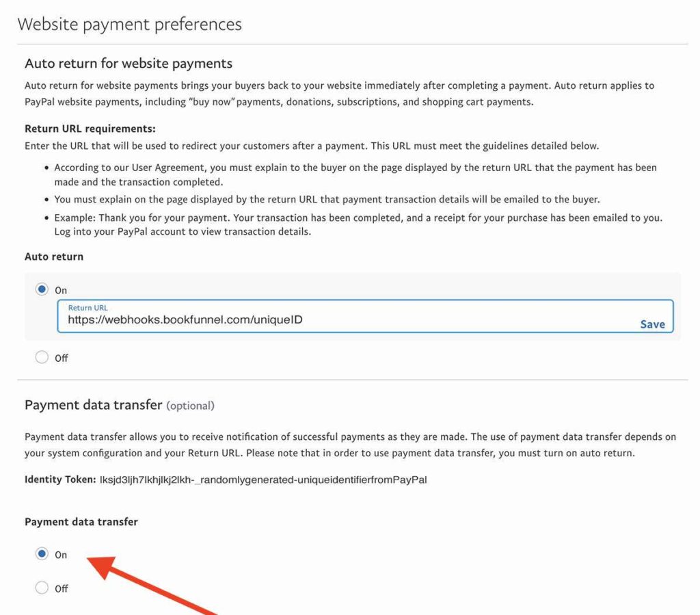Disable Payment data transfer
Viewport: 700px width, 615px height.
coord(42,588)
